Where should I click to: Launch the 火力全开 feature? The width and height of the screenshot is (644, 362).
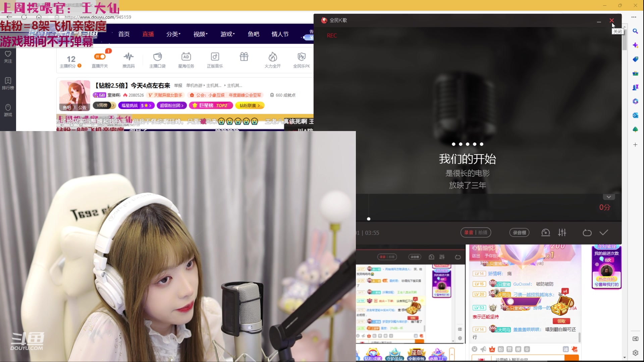(x=273, y=60)
